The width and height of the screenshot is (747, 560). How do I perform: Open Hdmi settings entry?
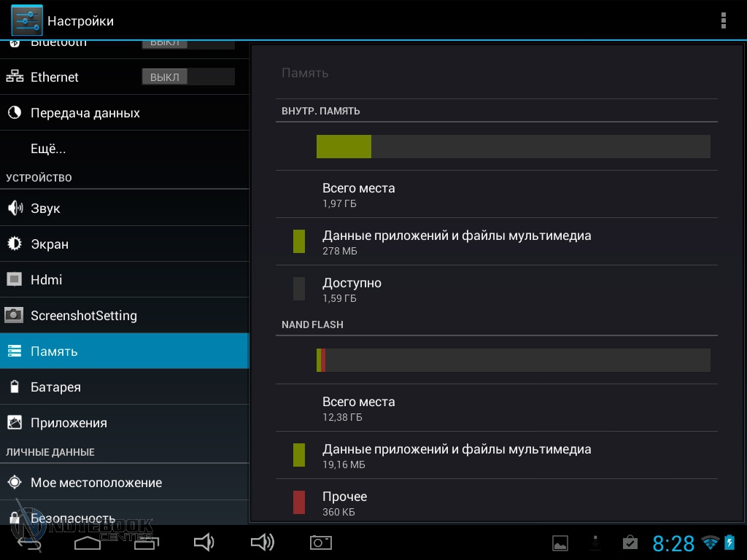coord(46,280)
